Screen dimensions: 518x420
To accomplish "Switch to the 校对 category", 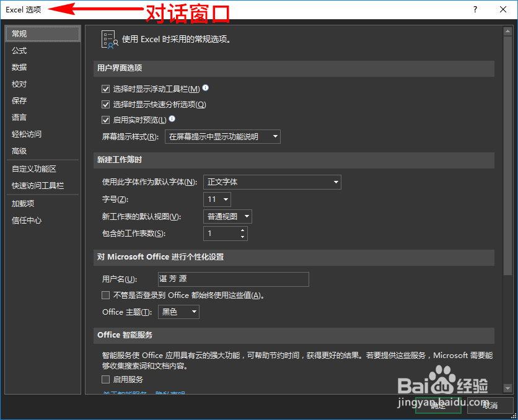I will (43, 84).
